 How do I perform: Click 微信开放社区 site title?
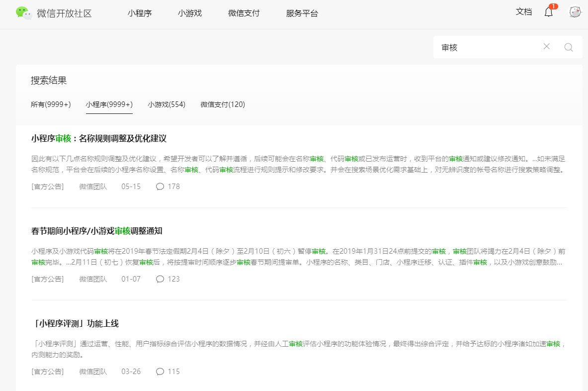pos(64,13)
